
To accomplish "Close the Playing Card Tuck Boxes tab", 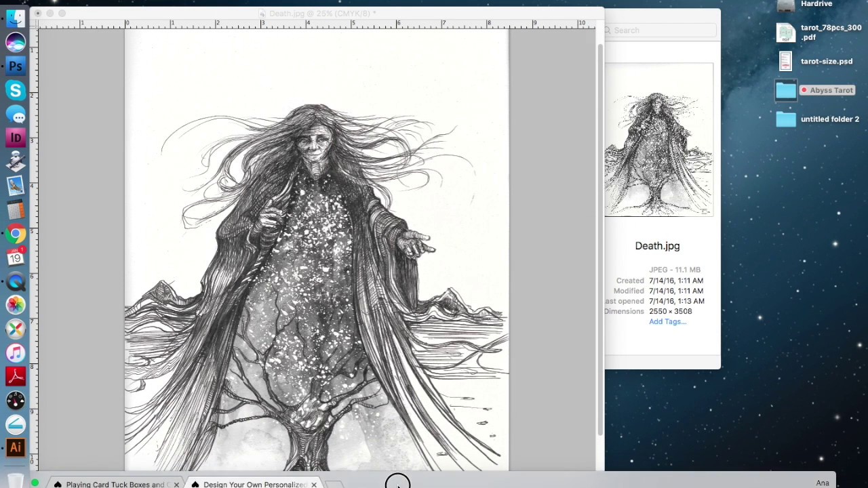I will pyautogui.click(x=176, y=485).
